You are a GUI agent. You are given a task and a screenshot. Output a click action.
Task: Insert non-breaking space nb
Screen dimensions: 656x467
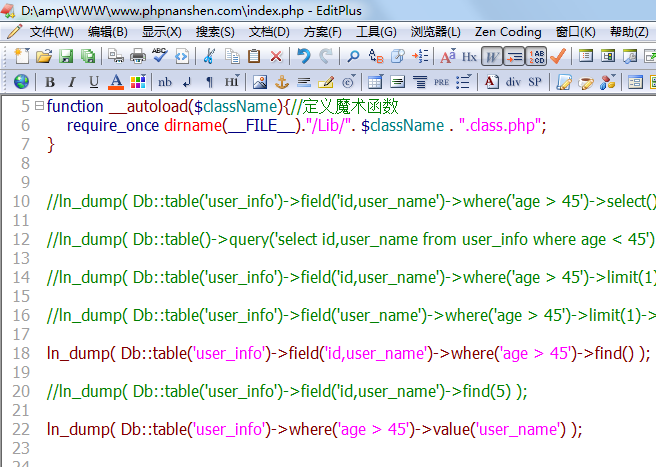165,82
